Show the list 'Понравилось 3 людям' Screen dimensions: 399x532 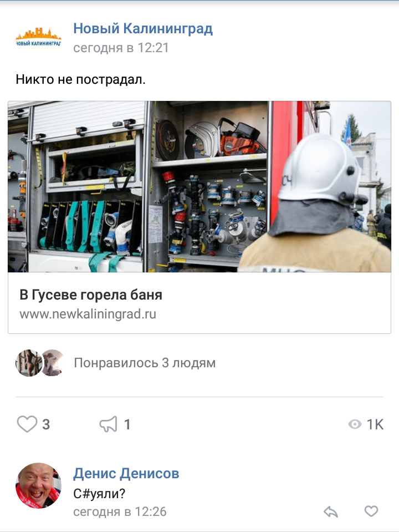(145, 363)
